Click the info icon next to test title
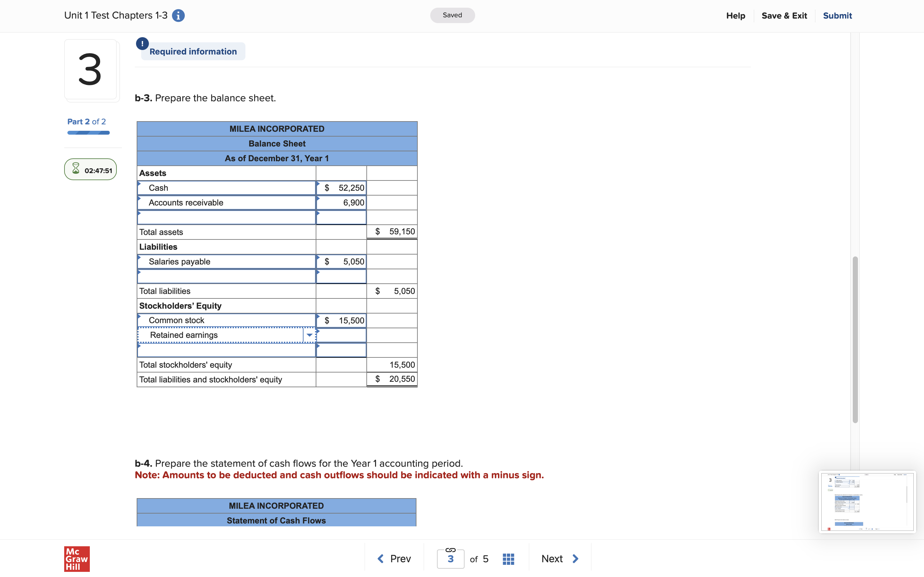 (178, 15)
